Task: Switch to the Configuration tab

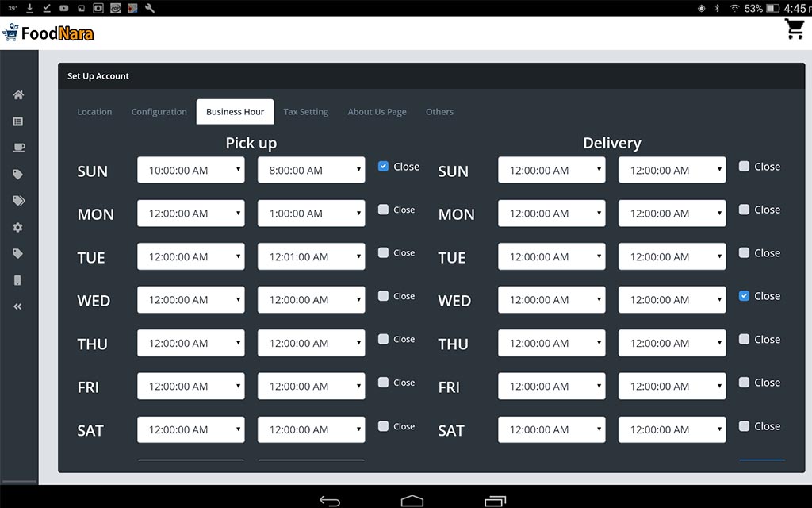Action: point(159,112)
